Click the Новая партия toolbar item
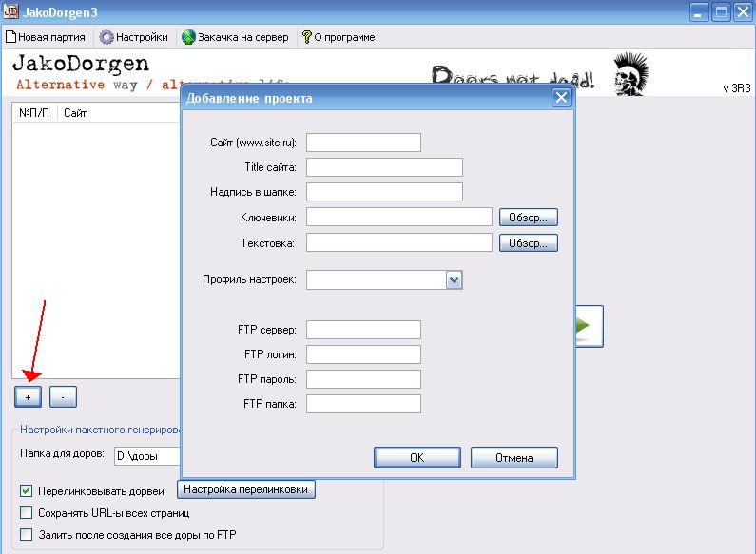This screenshot has width=756, height=554. click(x=46, y=37)
